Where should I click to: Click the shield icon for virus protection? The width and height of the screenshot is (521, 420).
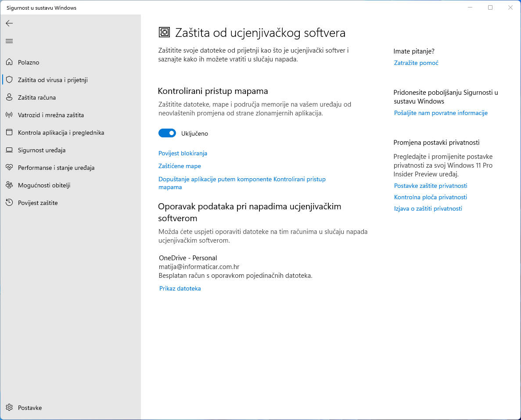9,80
